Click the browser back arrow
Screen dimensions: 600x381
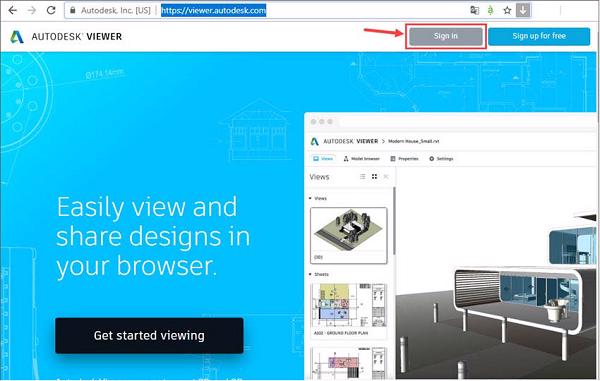click(13, 10)
